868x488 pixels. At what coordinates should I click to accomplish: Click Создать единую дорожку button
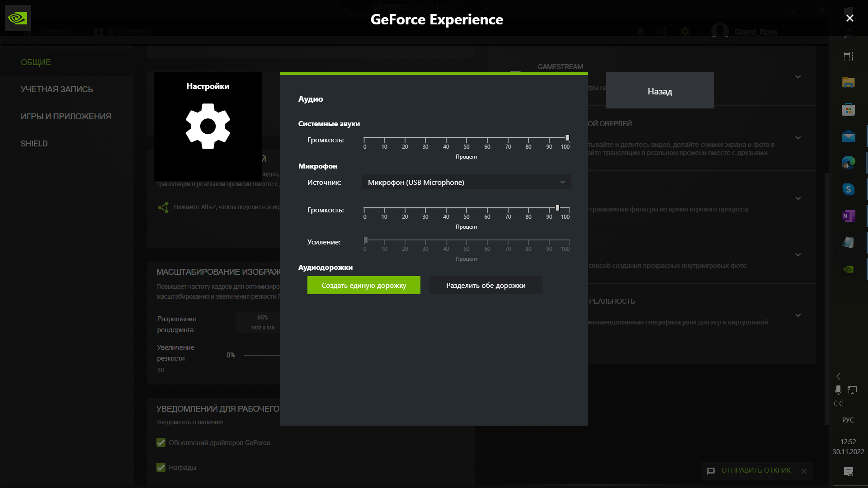[x=364, y=285]
